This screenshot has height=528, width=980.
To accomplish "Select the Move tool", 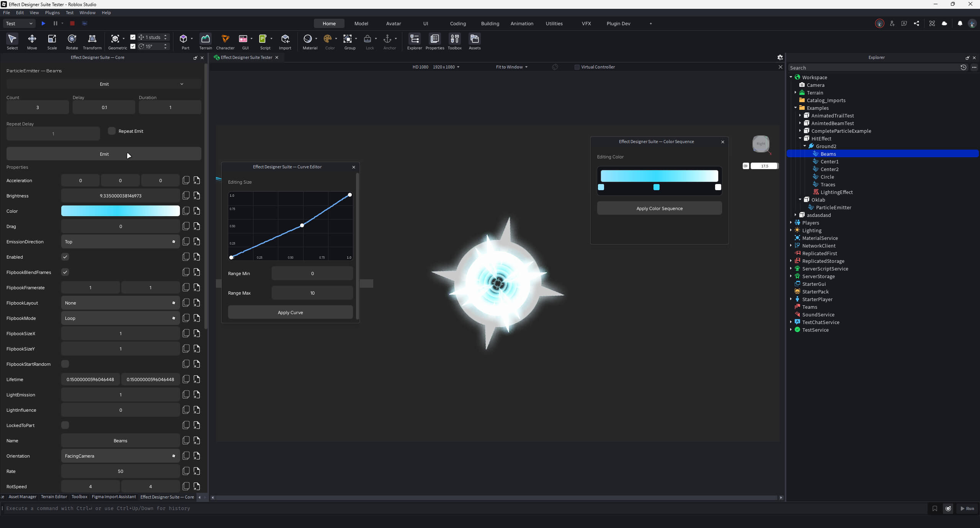I will (x=32, y=42).
